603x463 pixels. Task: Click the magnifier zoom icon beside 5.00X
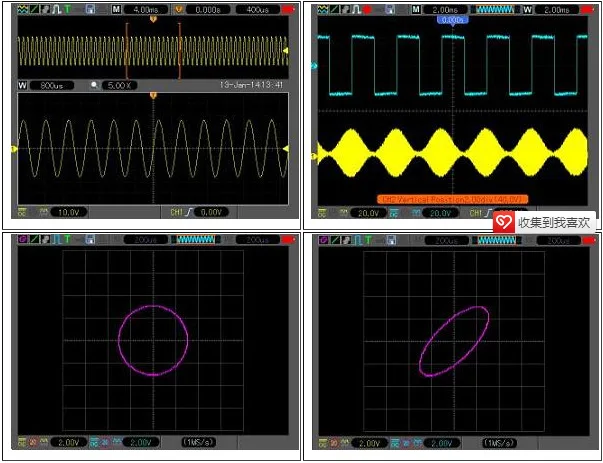click(x=95, y=85)
